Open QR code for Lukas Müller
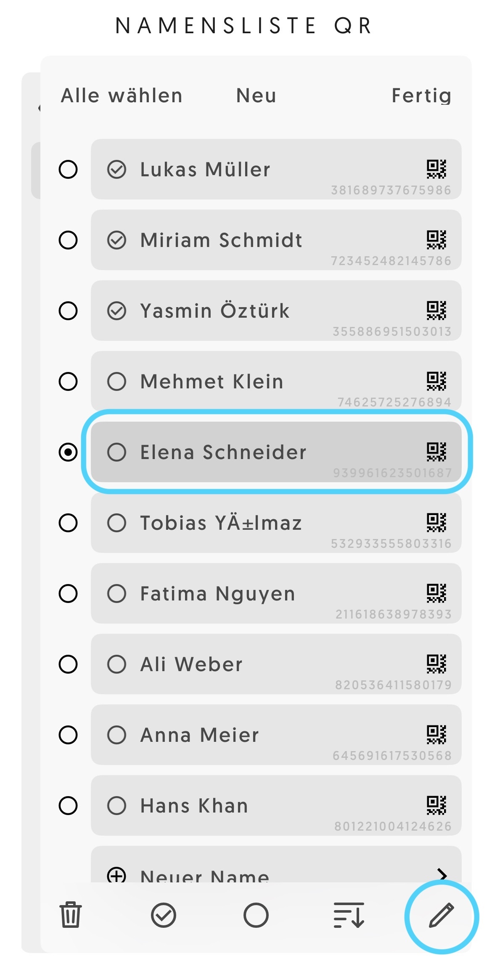Image resolution: width=492 pixels, height=980 pixels. (x=436, y=169)
